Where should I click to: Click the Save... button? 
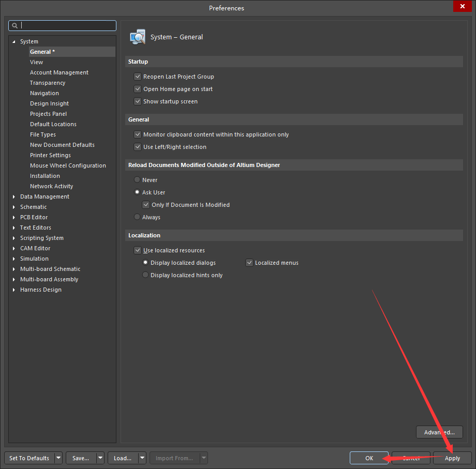point(81,458)
